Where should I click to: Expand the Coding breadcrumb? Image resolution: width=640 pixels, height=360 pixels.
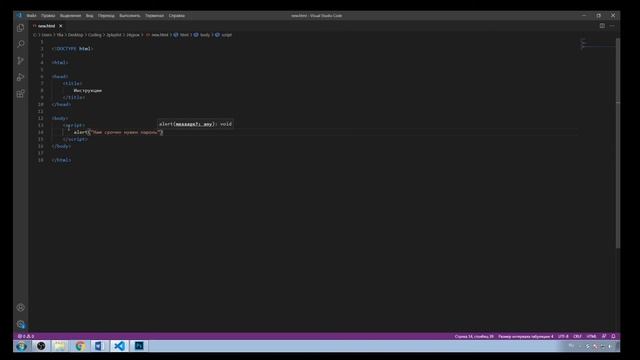[x=95, y=35]
